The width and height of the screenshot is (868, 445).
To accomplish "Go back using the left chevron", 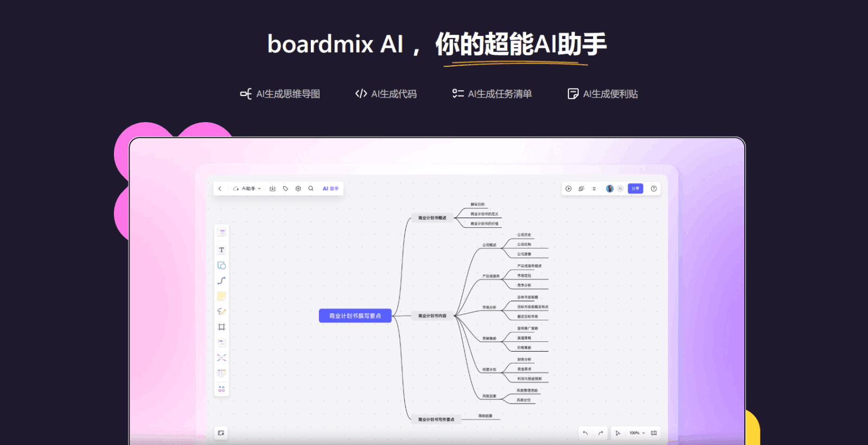I will click(220, 189).
